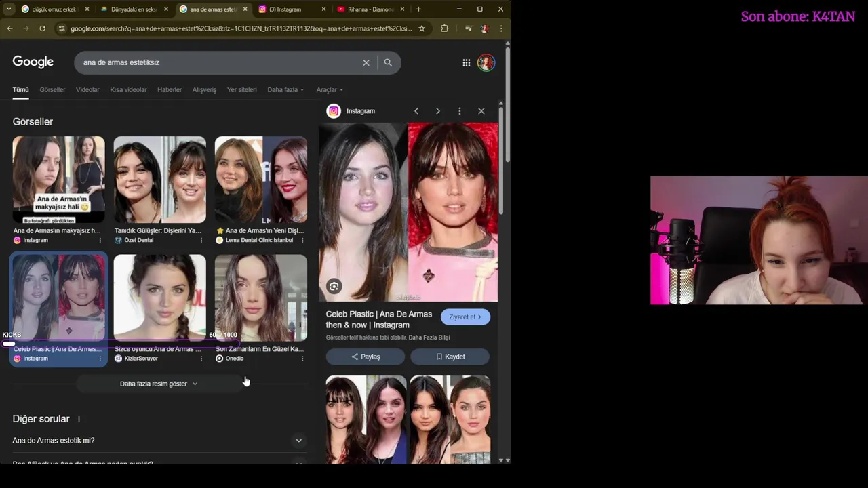Open the tab search dropdown arrow

9,9
